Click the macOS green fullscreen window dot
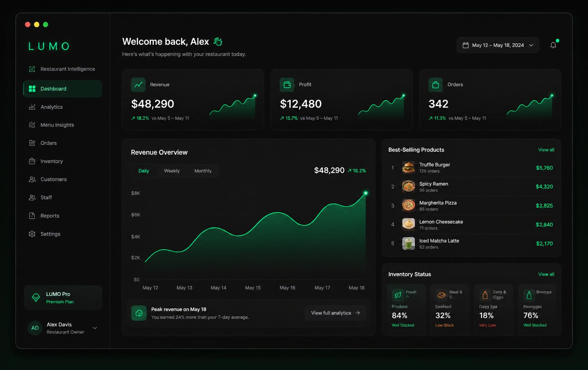 [x=46, y=25]
